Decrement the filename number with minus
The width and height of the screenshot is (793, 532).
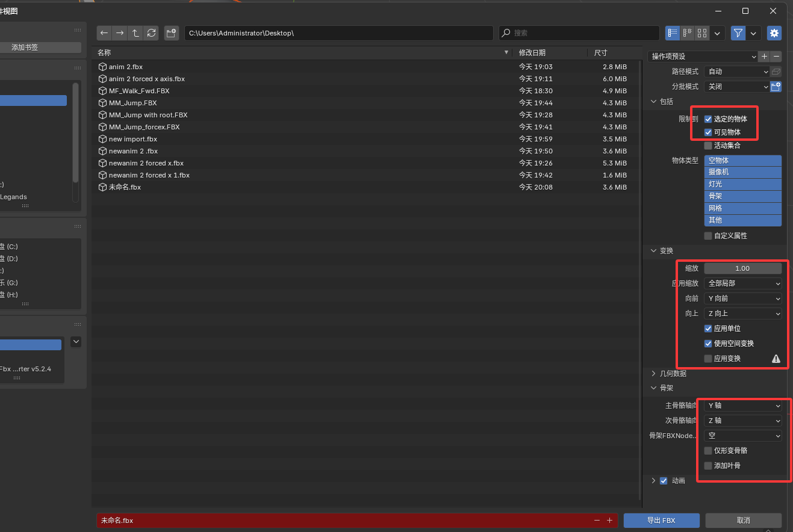[x=597, y=521]
